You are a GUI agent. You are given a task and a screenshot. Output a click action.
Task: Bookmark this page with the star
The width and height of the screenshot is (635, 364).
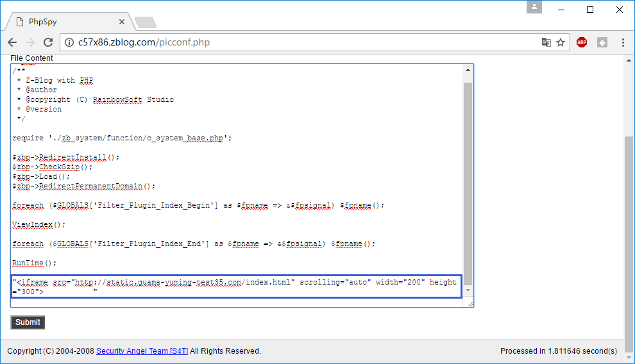point(561,42)
